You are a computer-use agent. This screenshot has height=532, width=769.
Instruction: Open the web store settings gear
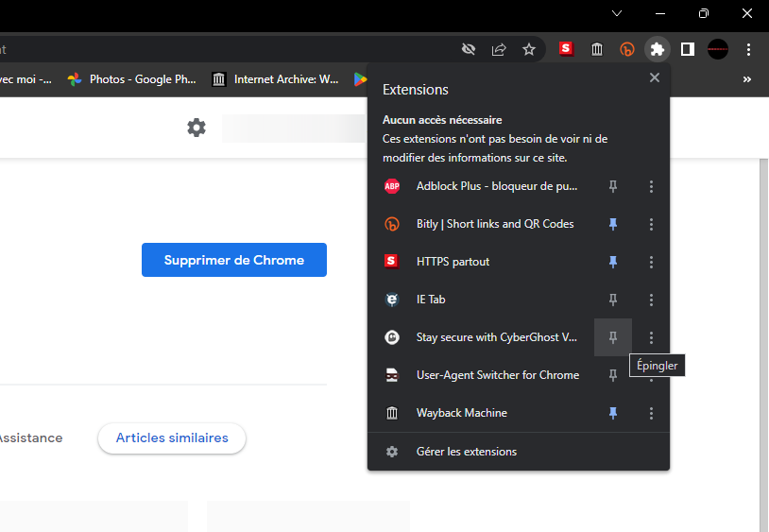click(x=197, y=128)
